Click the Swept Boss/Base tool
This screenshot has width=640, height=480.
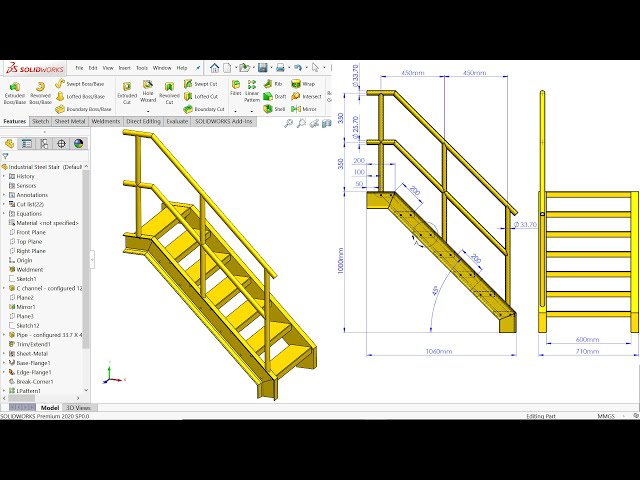click(x=80, y=84)
